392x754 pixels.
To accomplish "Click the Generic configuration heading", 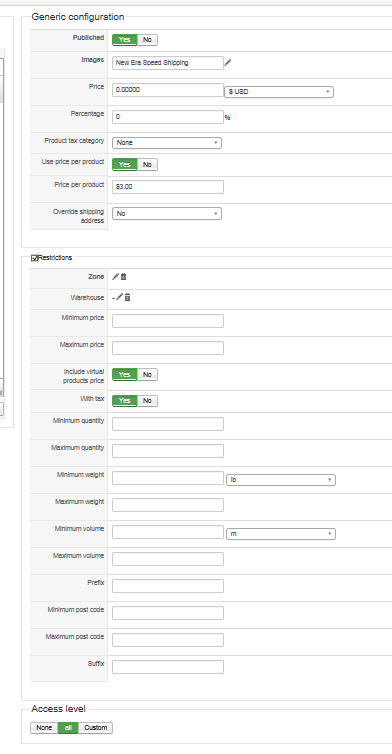I will click(x=77, y=17).
